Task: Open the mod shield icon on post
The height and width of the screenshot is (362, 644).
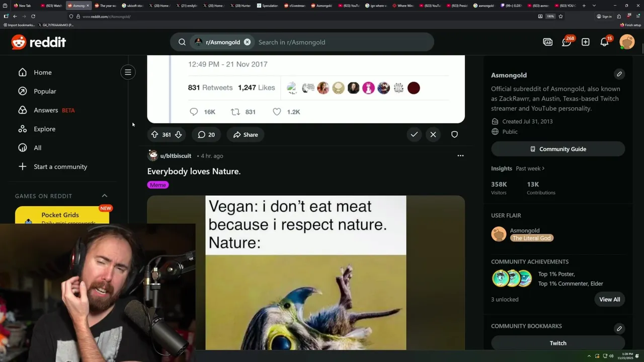Action: (x=454, y=135)
